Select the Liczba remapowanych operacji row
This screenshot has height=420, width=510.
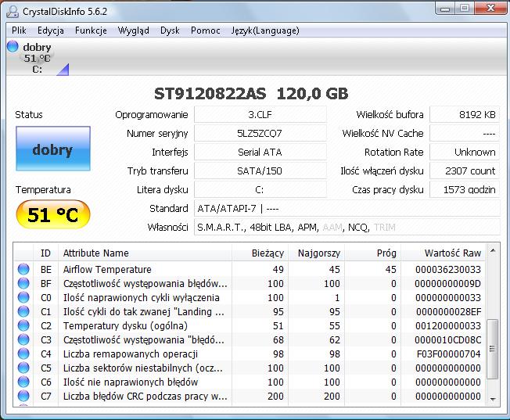[250, 354]
